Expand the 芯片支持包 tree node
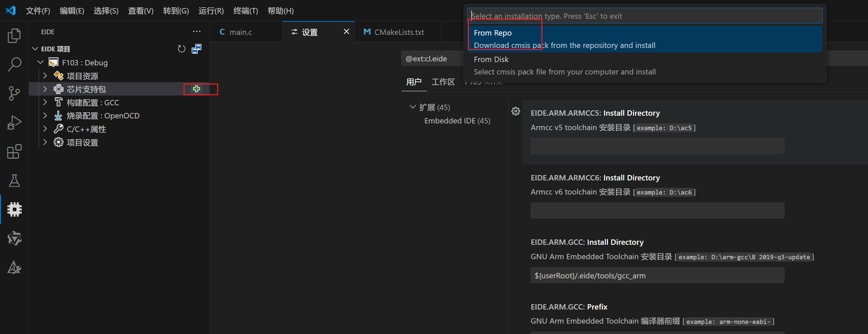868x334 pixels. [45, 89]
